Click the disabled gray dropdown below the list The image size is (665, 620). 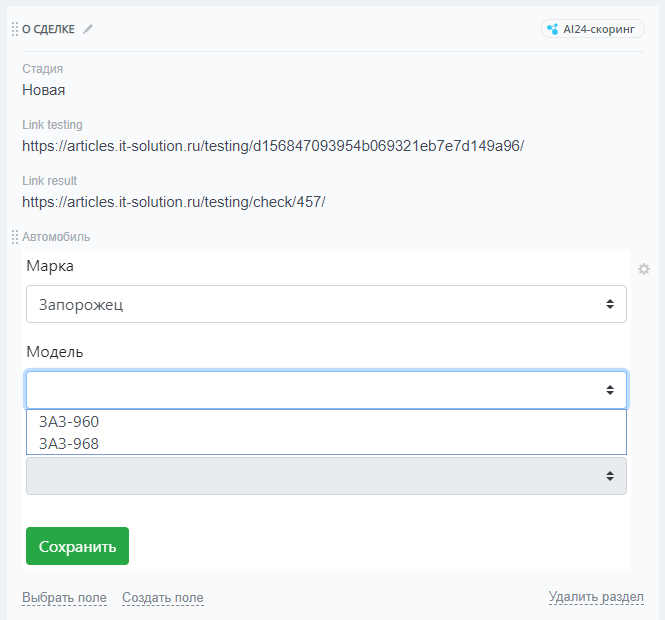326,476
